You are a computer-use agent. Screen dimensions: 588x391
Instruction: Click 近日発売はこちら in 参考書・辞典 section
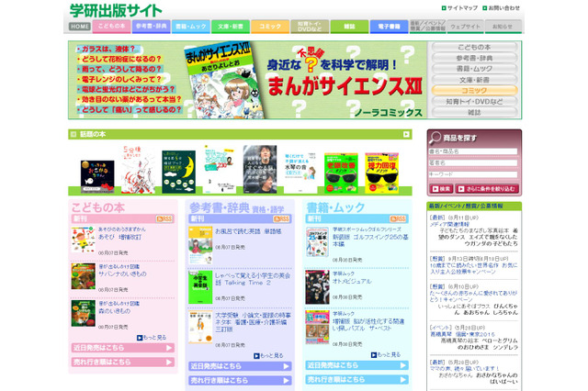240,366
